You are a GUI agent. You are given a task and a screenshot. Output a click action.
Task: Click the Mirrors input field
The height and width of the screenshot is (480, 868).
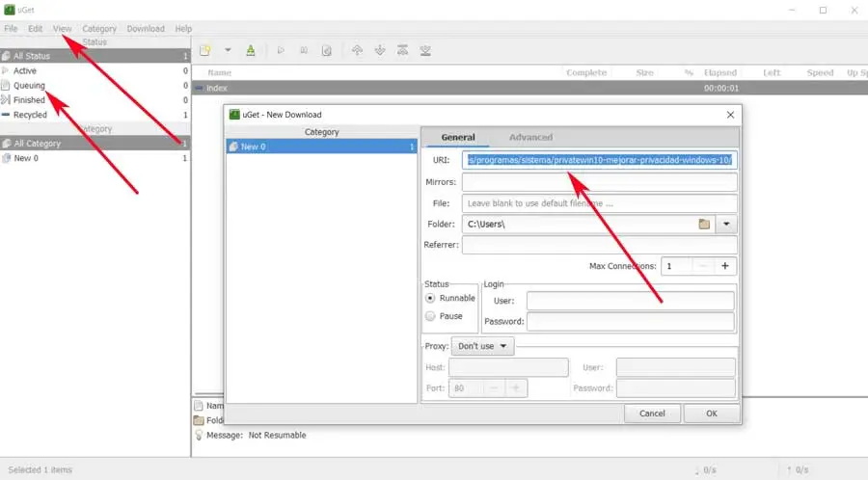pos(600,182)
